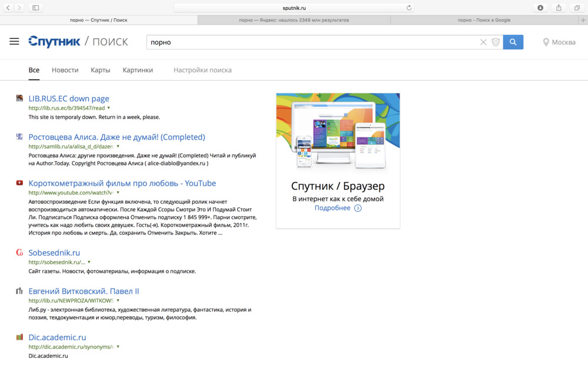Open the hamburger menu beside Спутник logo
This screenshot has height=368, width=588.
(14, 42)
